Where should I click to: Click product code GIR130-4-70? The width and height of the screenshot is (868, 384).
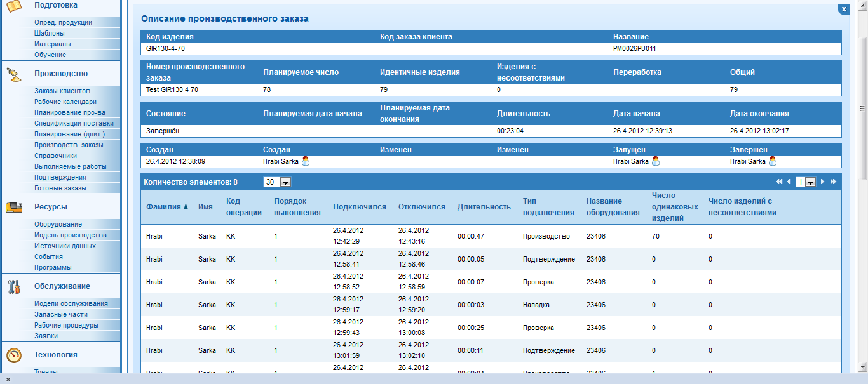(165, 48)
